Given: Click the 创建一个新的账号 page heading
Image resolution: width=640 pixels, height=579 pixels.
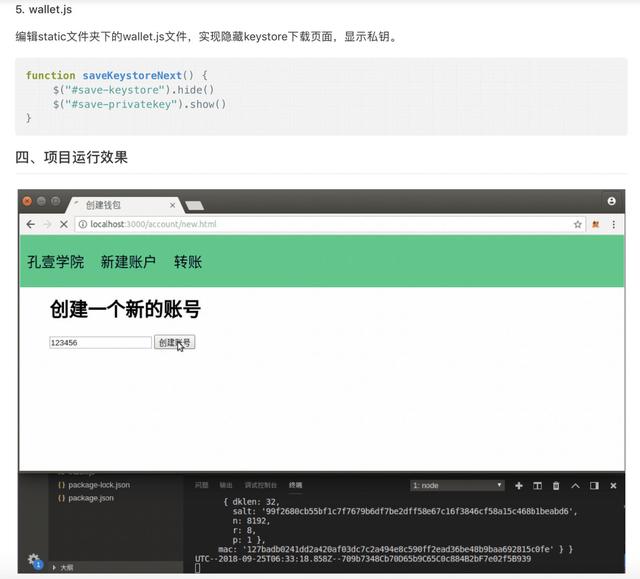Looking at the screenshot, I should (x=125, y=309).
